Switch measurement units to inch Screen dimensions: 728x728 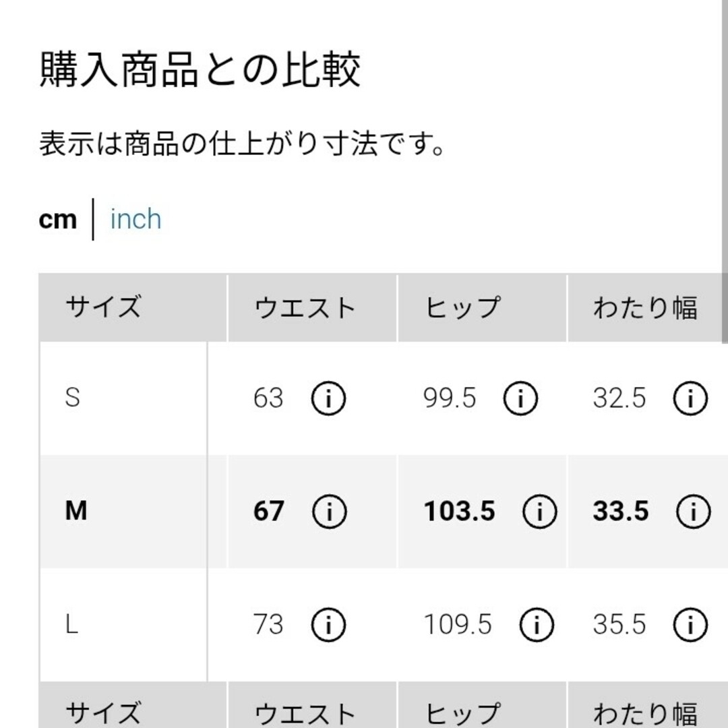(x=135, y=218)
